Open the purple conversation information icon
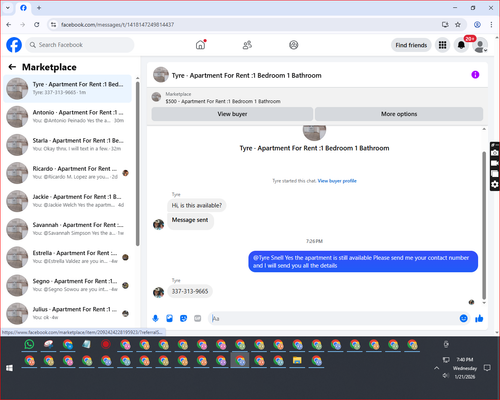 click(475, 75)
